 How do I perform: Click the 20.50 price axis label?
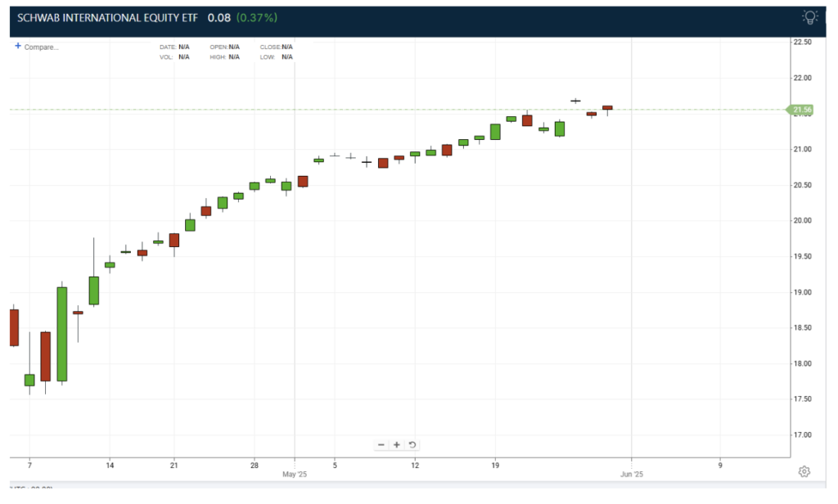802,185
